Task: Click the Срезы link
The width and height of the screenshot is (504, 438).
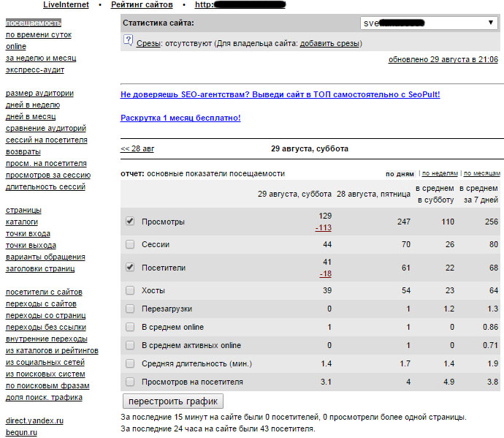Action: [x=148, y=43]
